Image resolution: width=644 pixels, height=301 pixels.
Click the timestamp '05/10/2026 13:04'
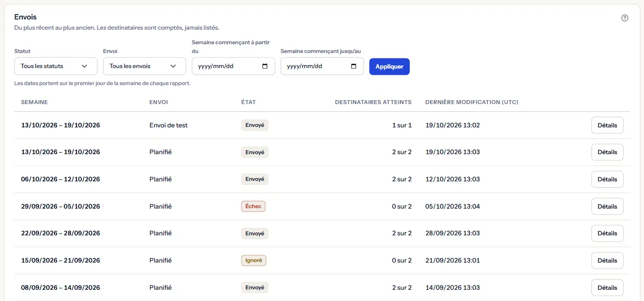[x=453, y=206]
